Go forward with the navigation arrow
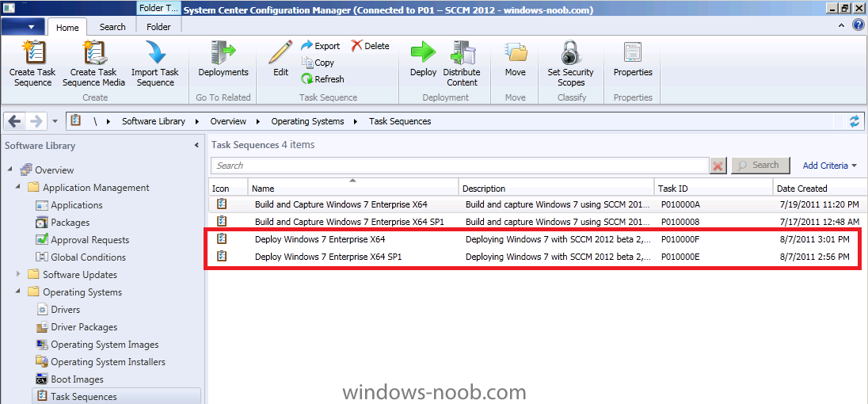The width and height of the screenshot is (868, 404). click(x=36, y=121)
